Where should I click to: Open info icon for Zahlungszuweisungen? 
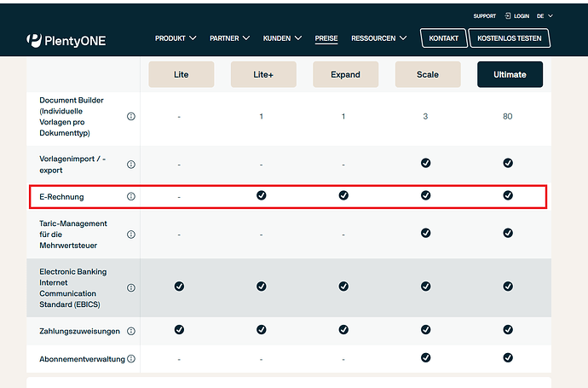point(131,331)
